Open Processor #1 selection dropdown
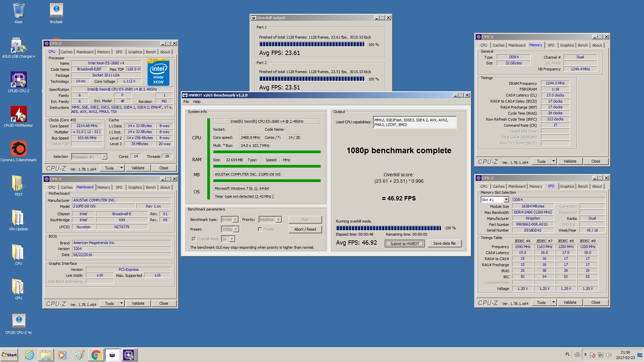The width and height of the screenshot is (644, 362). coord(89,157)
